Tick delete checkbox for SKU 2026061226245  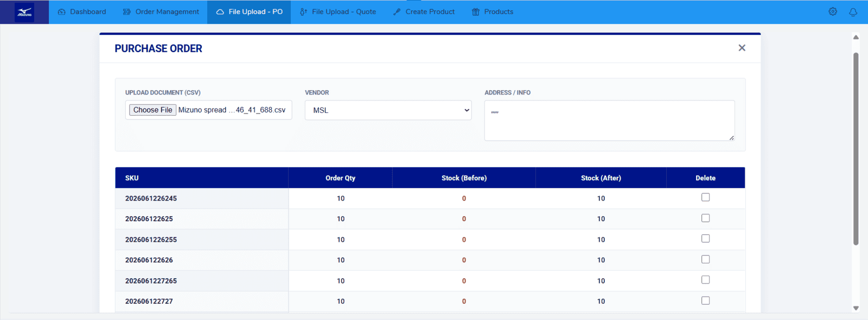click(x=705, y=197)
